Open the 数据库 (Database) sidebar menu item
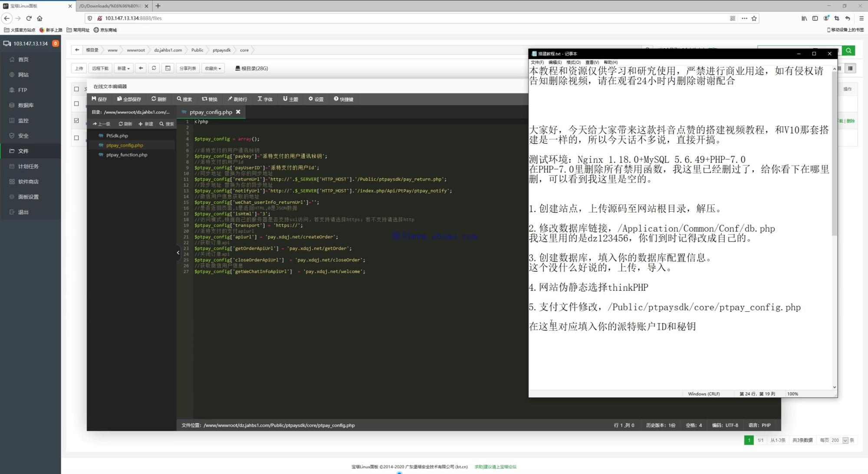868x474 pixels. coord(26,105)
